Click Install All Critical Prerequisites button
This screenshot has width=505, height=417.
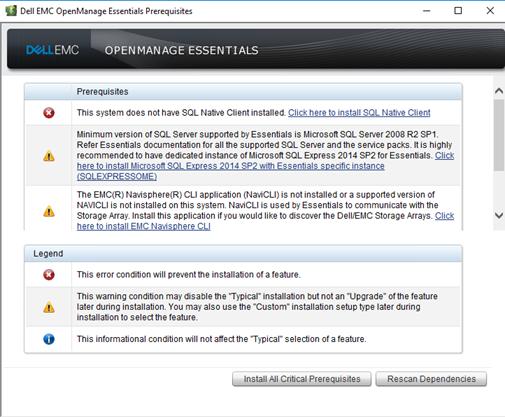[302, 379]
